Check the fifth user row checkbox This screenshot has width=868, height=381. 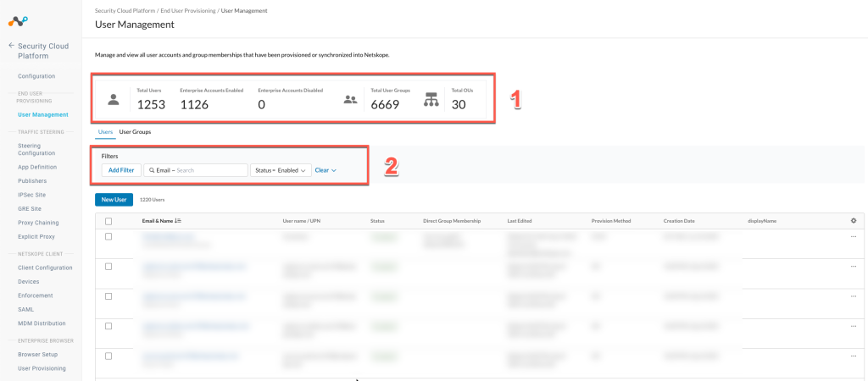(108, 356)
